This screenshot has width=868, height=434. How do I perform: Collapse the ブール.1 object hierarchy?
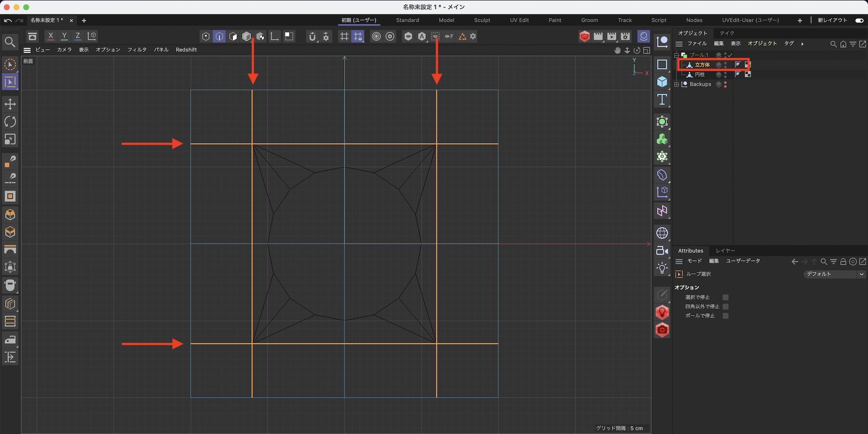pos(676,55)
